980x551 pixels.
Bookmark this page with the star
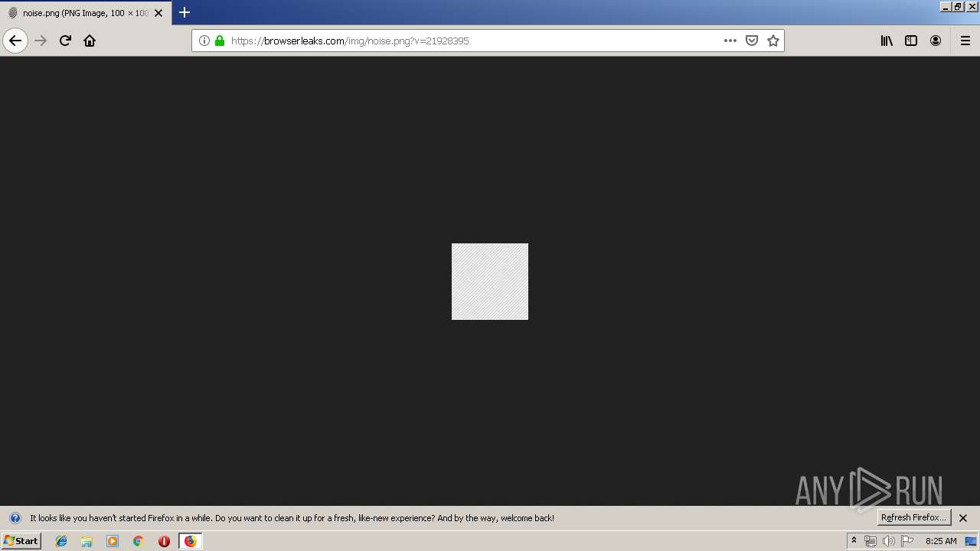[773, 41]
